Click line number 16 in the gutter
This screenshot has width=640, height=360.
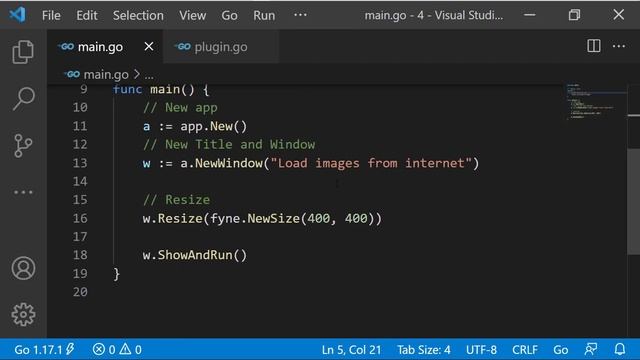coord(80,218)
